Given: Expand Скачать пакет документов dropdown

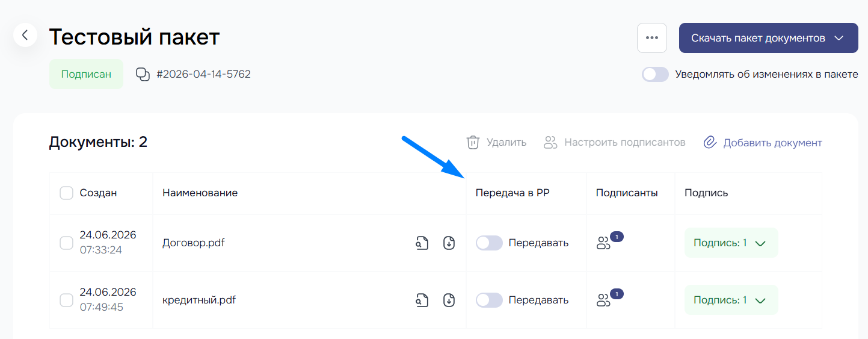Looking at the screenshot, I should (x=769, y=38).
